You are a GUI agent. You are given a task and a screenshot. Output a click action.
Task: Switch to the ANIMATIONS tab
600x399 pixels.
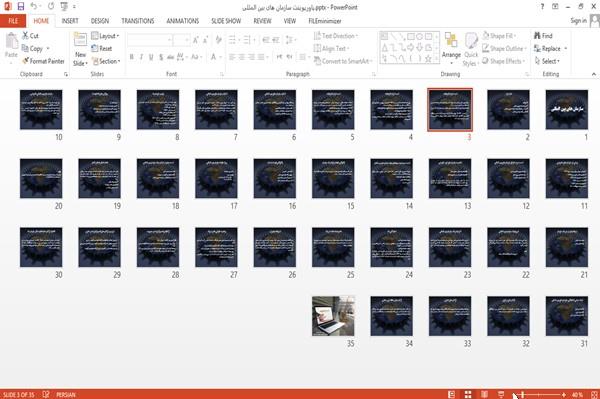point(183,21)
